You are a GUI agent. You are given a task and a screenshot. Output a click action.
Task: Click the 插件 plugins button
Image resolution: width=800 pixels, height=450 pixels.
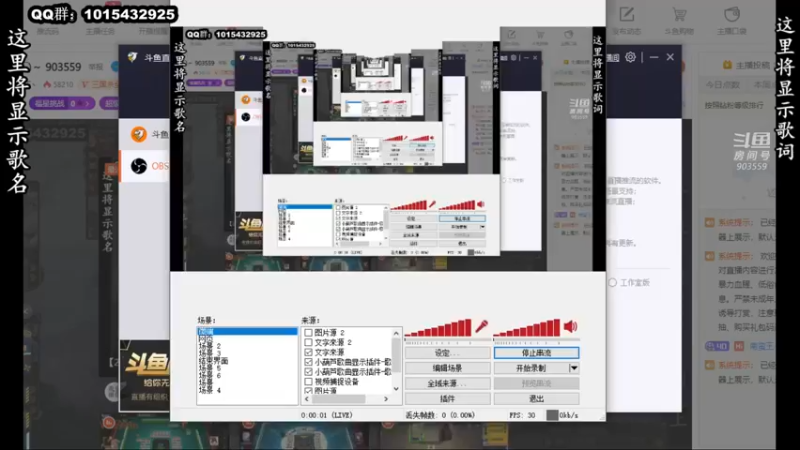[x=447, y=398]
